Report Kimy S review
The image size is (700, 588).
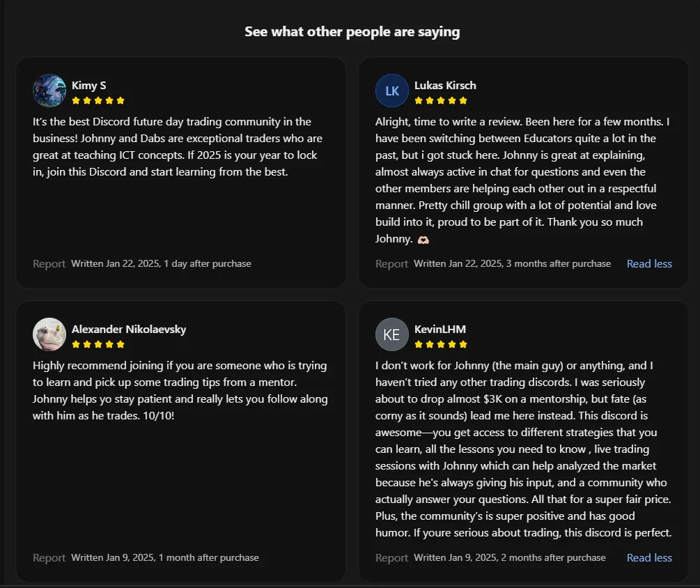click(x=49, y=264)
